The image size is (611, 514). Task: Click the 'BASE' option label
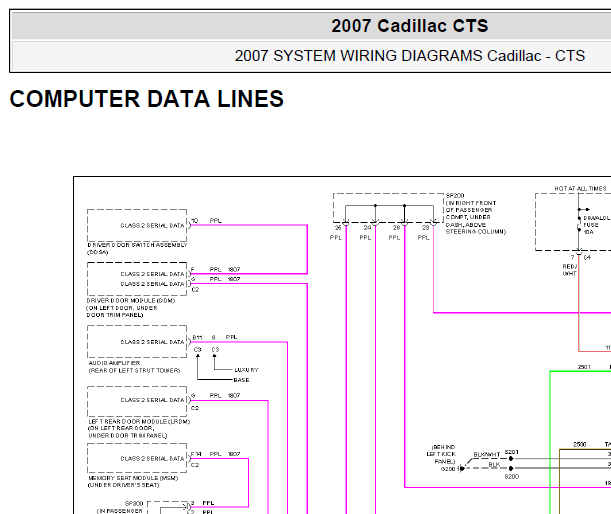241,380
